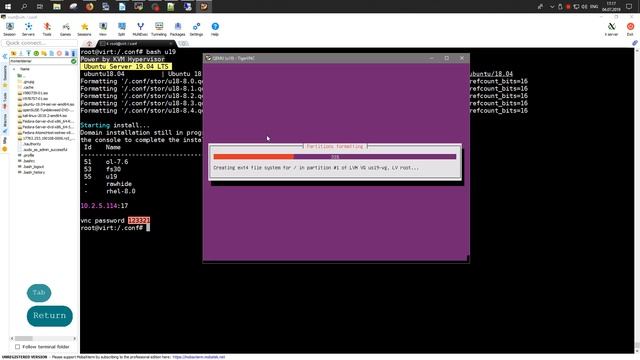The width and height of the screenshot is (640, 360).
Task: Select the .sudo_as_admin_successful file
Action: (42, 150)
